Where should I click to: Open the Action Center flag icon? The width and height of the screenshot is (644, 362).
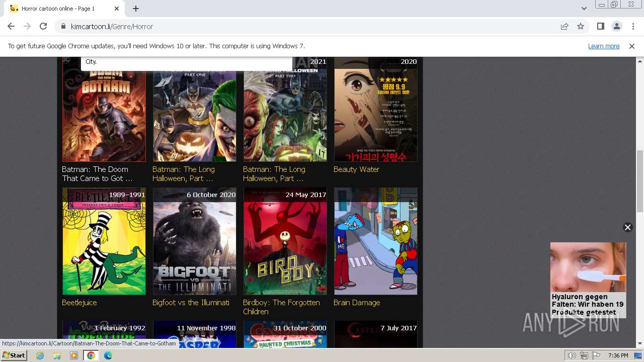596,355
